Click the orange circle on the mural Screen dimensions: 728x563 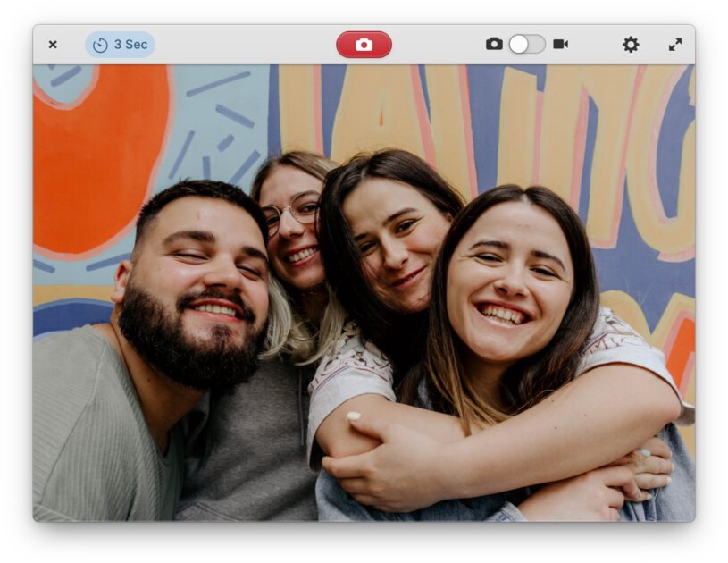(98, 156)
